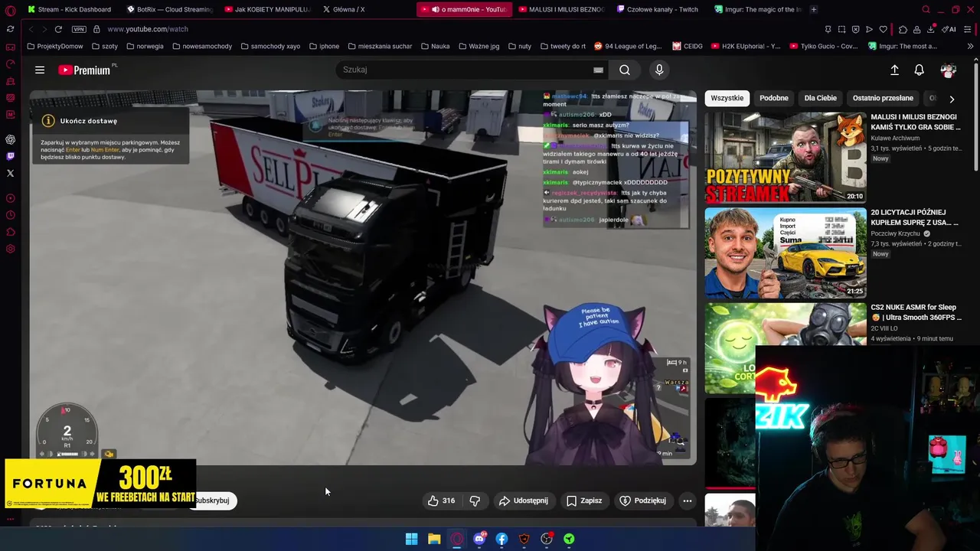Switch to Imgur magic of the Internet tab
980x551 pixels.
pyautogui.click(x=758, y=9)
